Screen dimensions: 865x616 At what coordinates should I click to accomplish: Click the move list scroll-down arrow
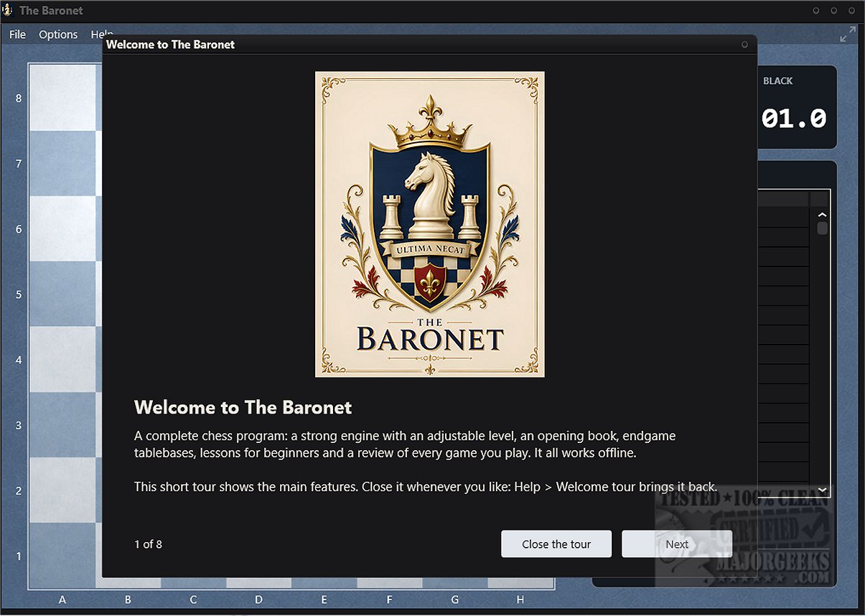[823, 490]
